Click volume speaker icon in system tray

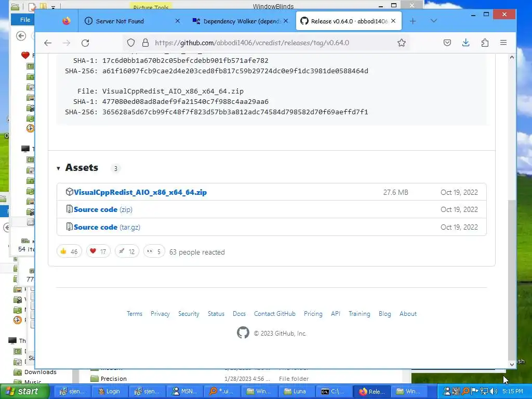click(494, 391)
